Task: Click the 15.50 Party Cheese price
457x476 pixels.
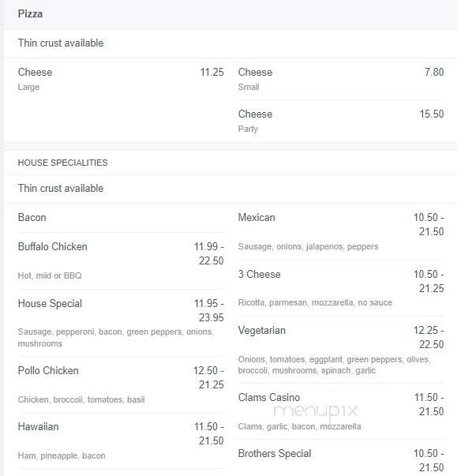Action: [432, 114]
